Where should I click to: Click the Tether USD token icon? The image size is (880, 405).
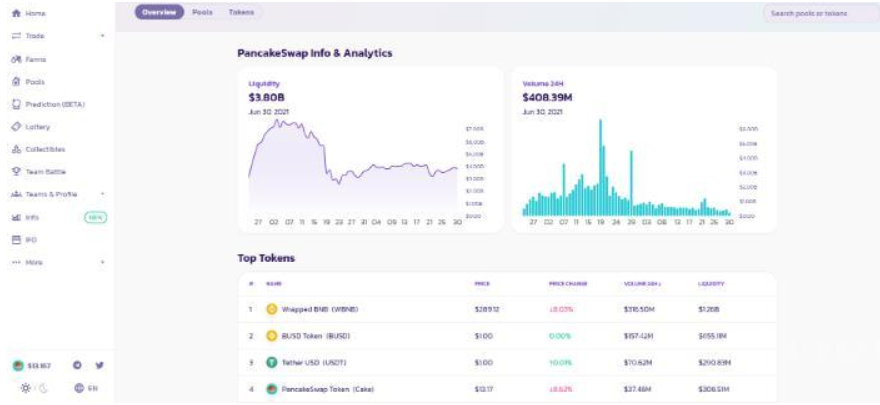click(271, 361)
